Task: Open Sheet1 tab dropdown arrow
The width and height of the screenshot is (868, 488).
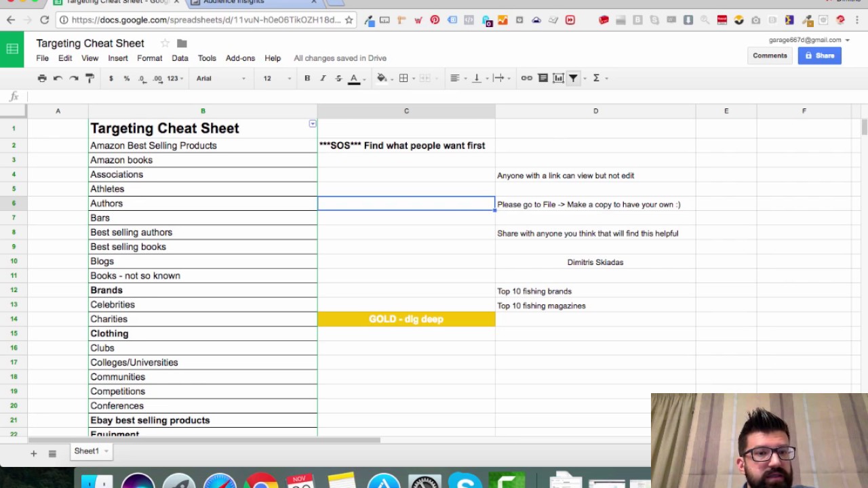Action: (x=106, y=451)
